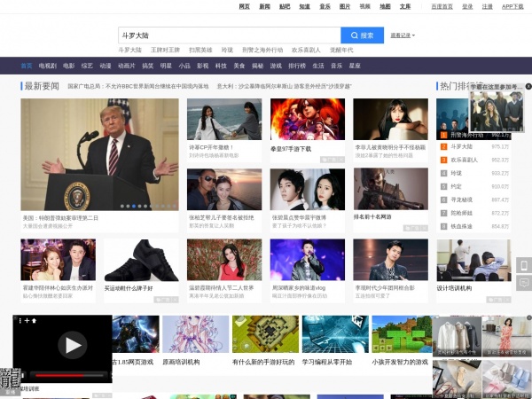Open the 知道 link in the top bar
The height and width of the screenshot is (399, 532).
(x=305, y=6)
